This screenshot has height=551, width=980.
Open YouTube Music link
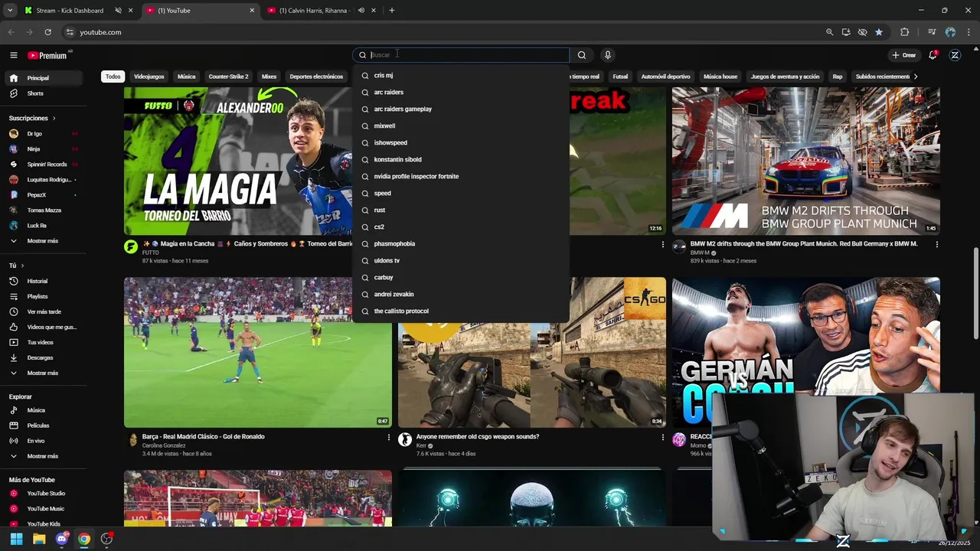(42, 509)
